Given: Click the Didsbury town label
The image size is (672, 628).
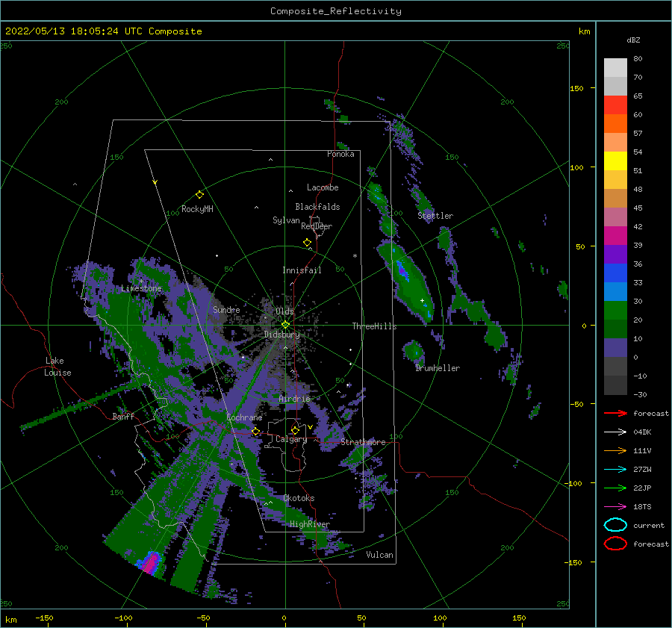Looking at the screenshot, I should [282, 335].
